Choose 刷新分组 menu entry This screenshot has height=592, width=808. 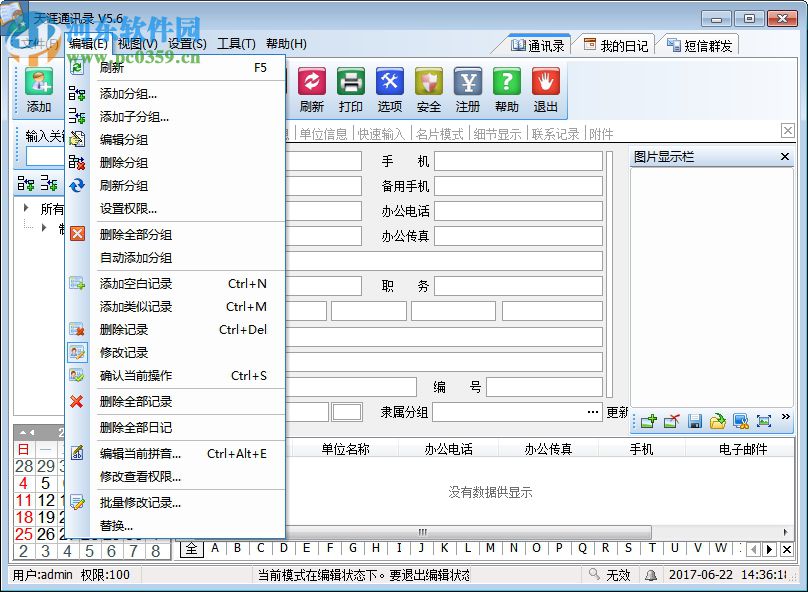pyautogui.click(x=175, y=185)
